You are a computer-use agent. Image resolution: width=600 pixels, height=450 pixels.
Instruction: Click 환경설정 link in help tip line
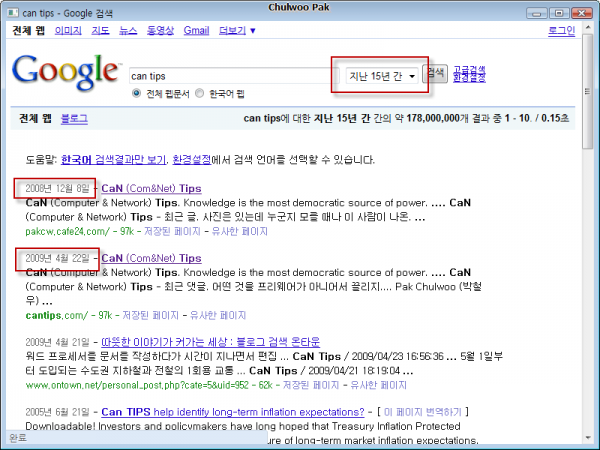coord(192,159)
